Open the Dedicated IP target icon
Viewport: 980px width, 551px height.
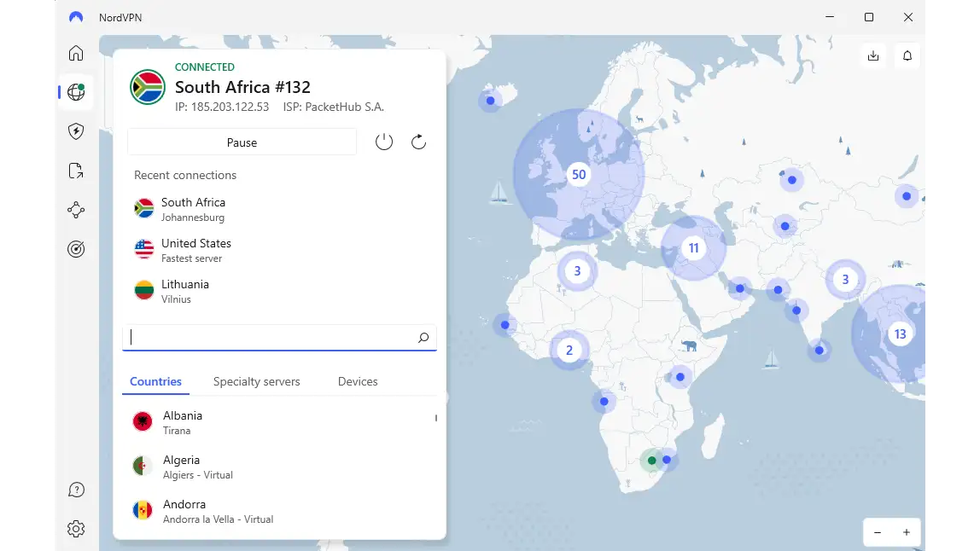pos(76,249)
